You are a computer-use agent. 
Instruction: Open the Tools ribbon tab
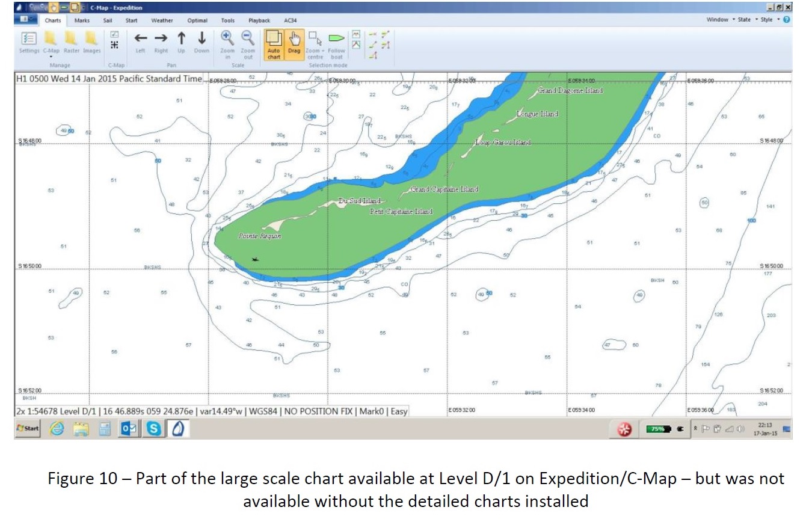[228, 20]
